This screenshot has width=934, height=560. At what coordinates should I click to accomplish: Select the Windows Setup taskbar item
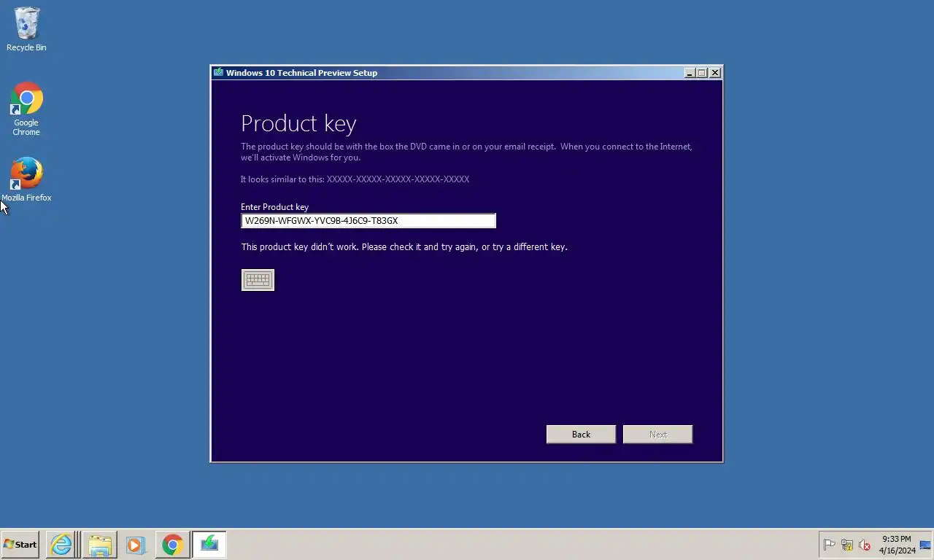click(209, 545)
